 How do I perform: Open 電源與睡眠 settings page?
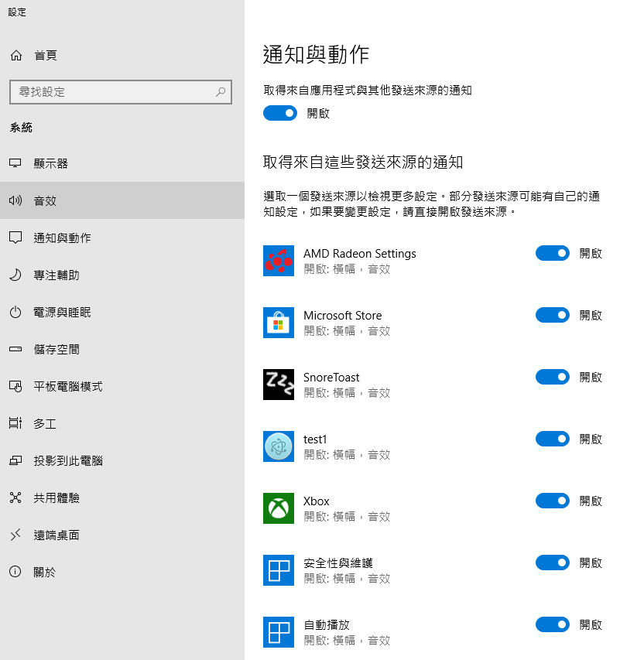click(x=62, y=313)
